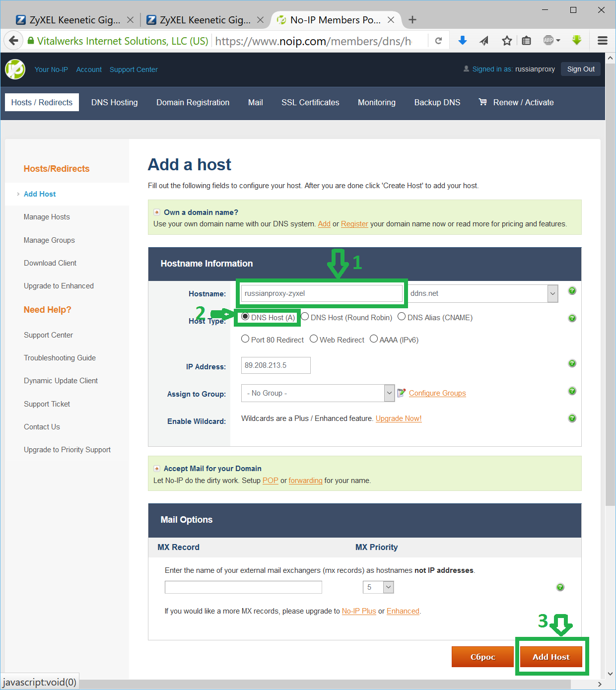Click the help icon beside Assign to Group
This screenshot has height=690, width=616.
(572, 391)
